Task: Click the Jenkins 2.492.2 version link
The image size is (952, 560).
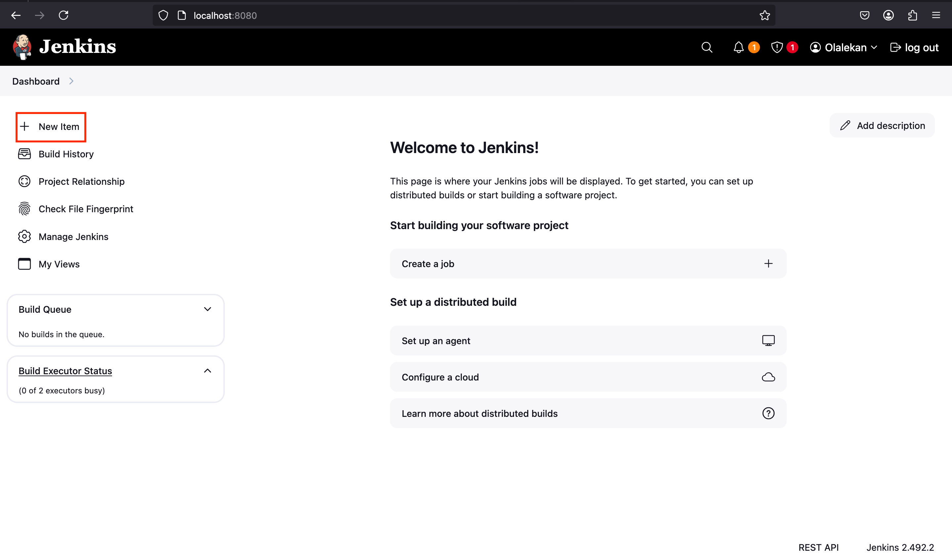Action: coord(900,547)
